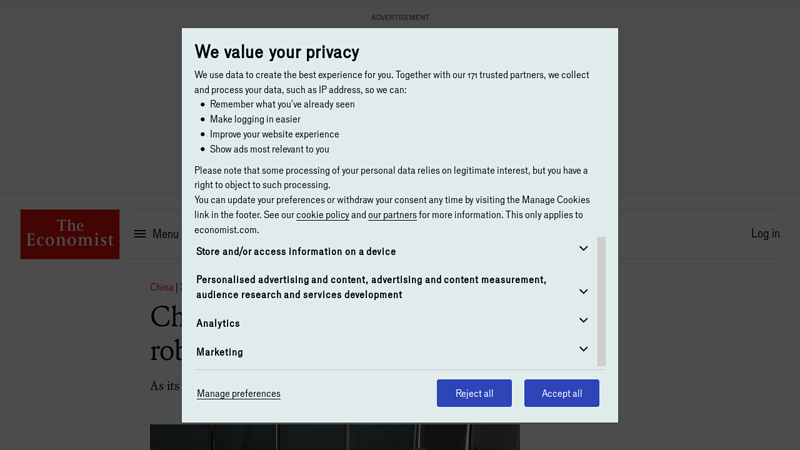The width and height of the screenshot is (800, 450).
Task: Click the hamburger Menu icon
Action: point(140,234)
